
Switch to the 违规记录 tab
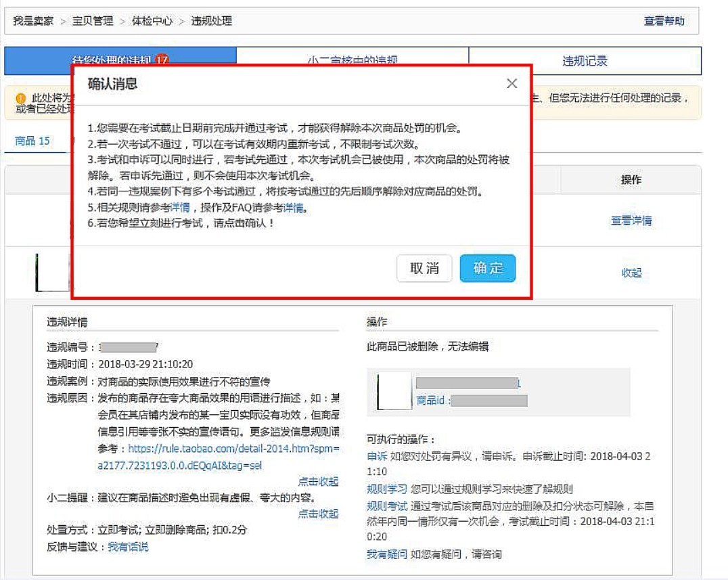585,61
